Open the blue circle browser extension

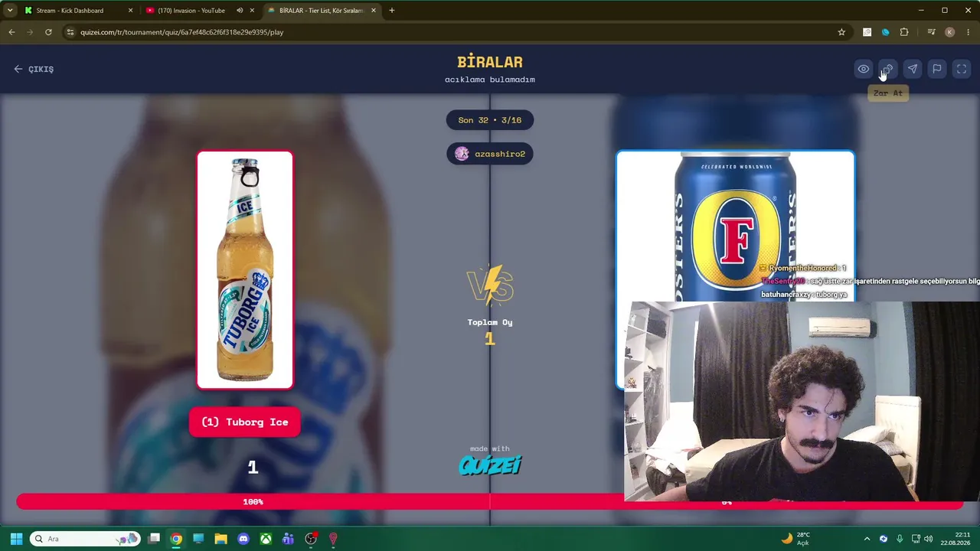(886, 32)
